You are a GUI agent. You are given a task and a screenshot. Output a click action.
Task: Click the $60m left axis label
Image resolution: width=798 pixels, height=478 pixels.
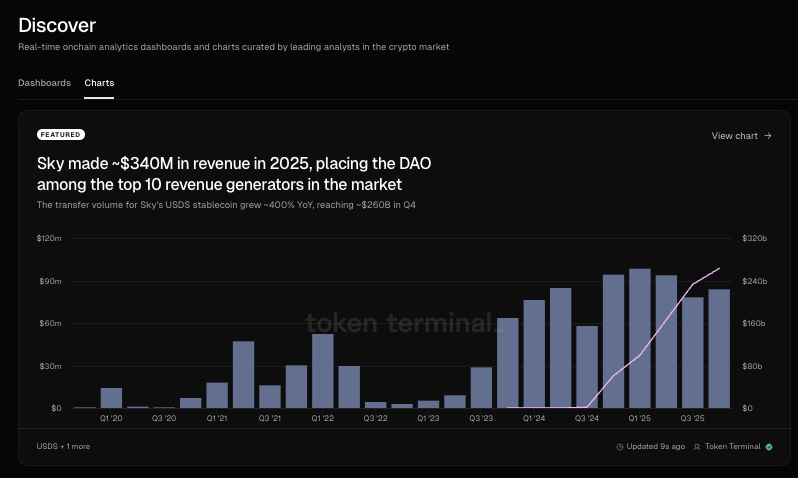tap(50, 323)
